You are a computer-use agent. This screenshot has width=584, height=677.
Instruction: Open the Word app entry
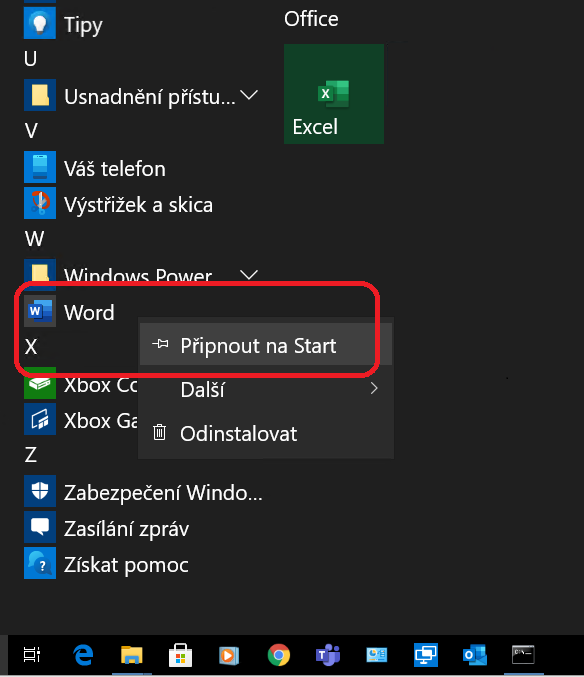click(71, 311)
